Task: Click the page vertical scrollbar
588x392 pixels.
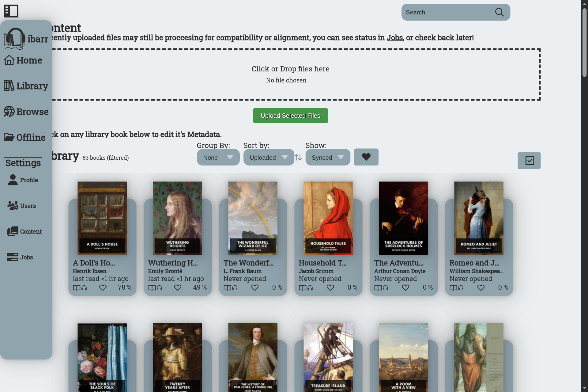Action: pos(584,43)
